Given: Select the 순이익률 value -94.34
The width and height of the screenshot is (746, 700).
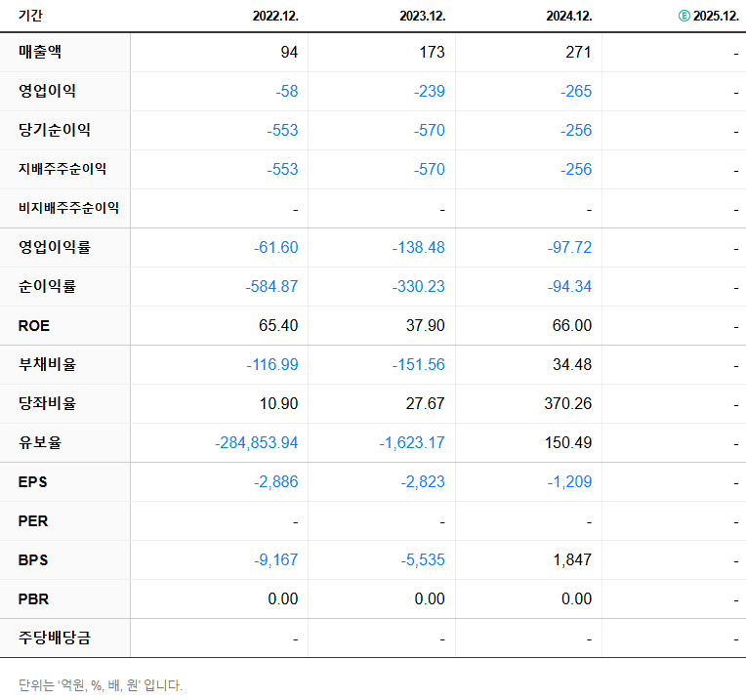Looking at the screenshot, I should pos(569,286).
